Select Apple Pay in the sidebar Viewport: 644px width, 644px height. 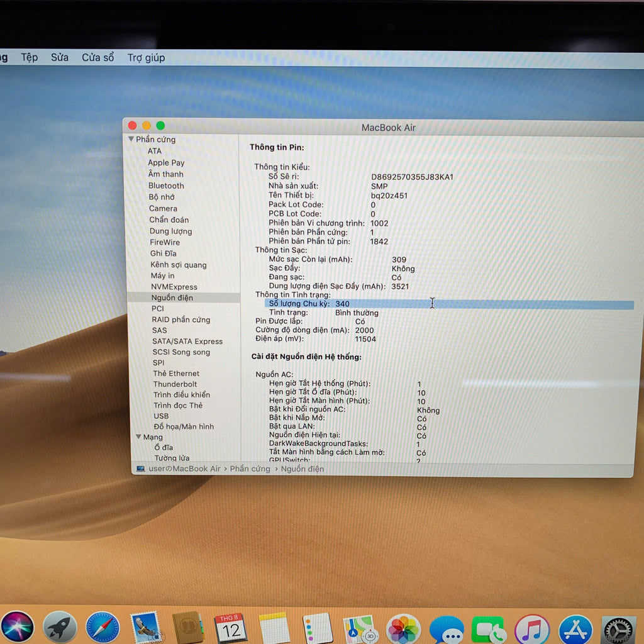point(166,163)
